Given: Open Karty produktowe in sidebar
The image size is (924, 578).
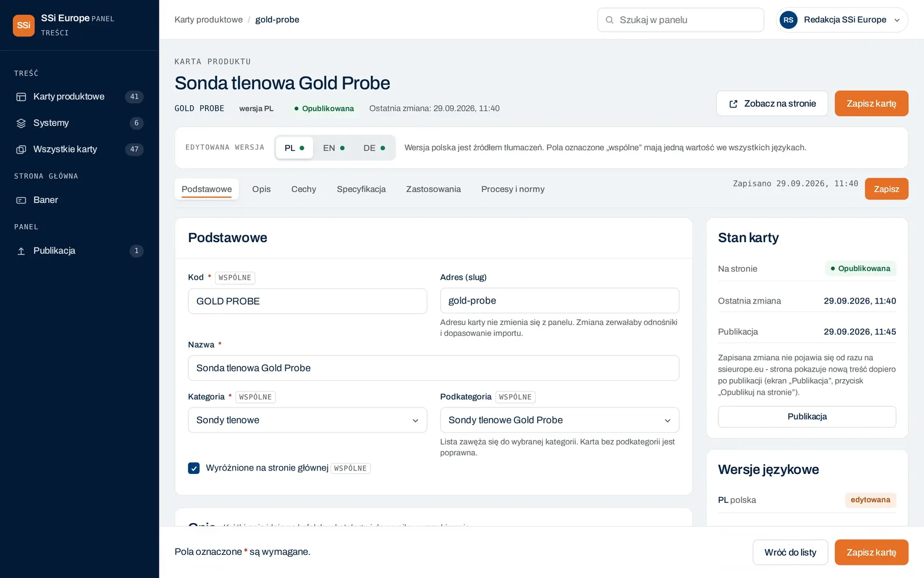Looking at the screenshot, I should 80,97.
